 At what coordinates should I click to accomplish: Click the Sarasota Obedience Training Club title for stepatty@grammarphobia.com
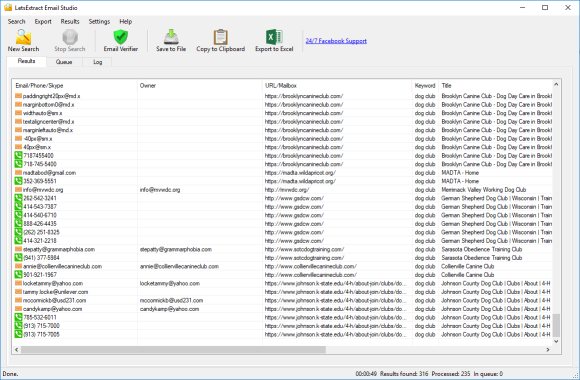pos(481,249)
